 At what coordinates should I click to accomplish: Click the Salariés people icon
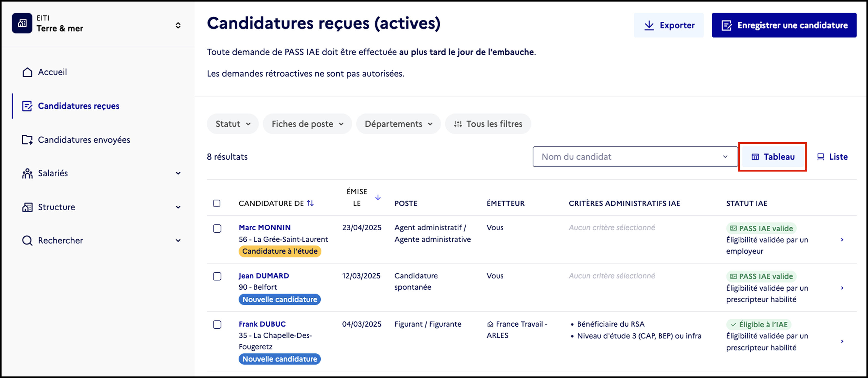[x=27, y=173]
